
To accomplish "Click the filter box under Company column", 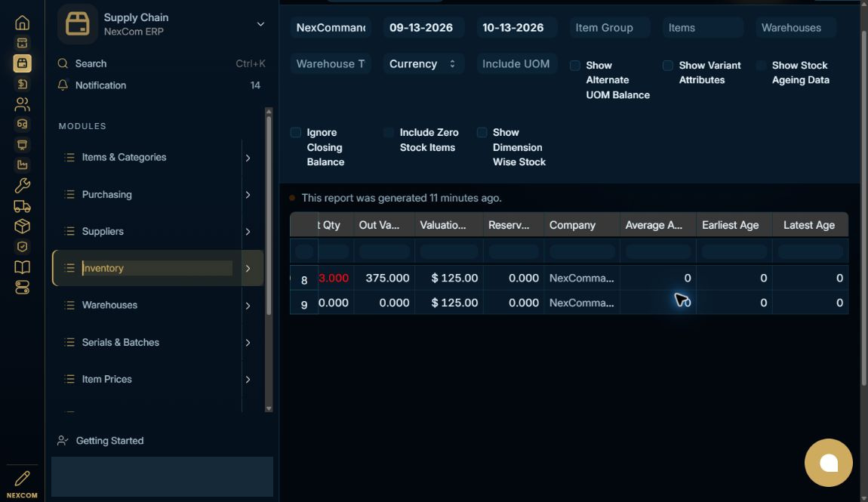I will (x=582, y=251).
